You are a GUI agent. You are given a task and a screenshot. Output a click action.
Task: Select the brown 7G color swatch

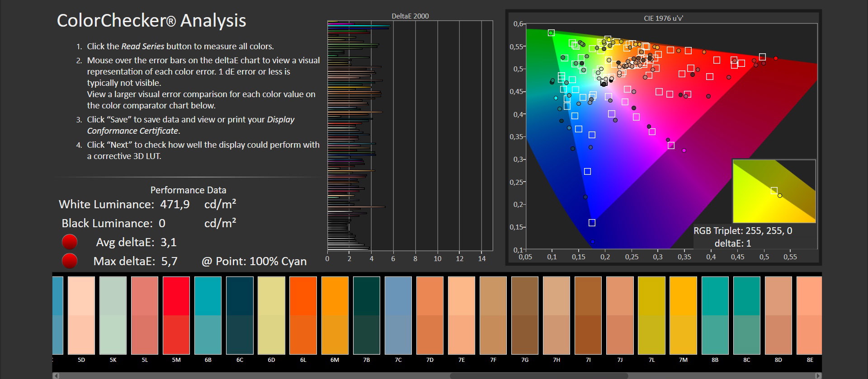tap(525, 315)
